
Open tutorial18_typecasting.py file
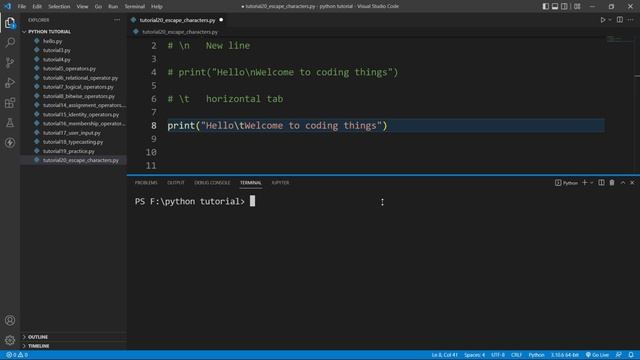pos(73,142)
